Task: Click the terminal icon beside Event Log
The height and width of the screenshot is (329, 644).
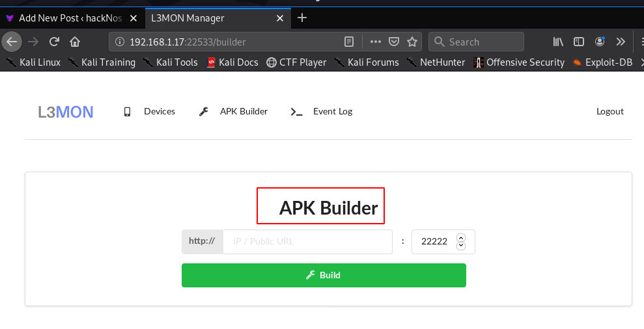Action: (x=296, y=112)
